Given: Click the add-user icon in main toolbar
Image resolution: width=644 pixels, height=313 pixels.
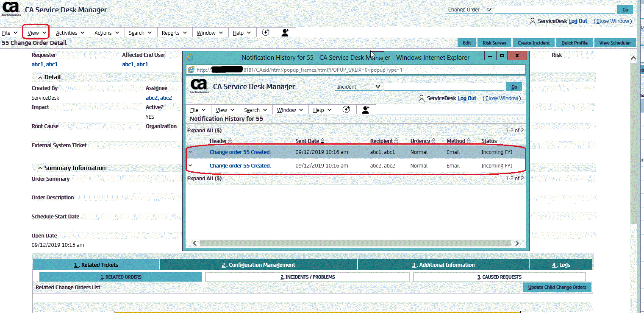Looking at the screenshot, I should (285, 33).
